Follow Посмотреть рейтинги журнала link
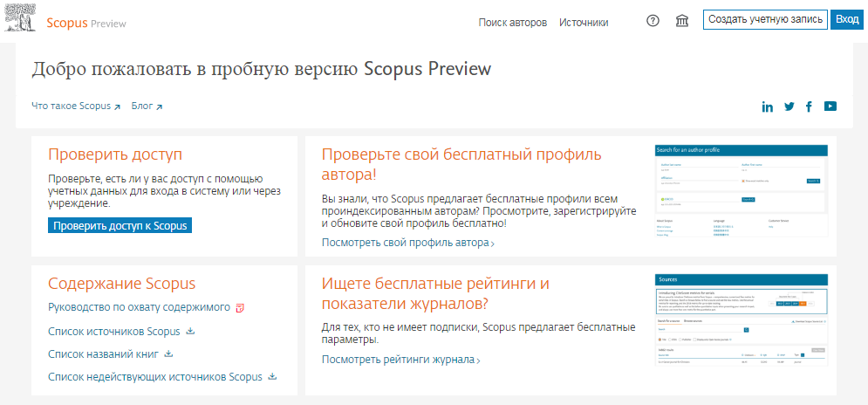 400,360
